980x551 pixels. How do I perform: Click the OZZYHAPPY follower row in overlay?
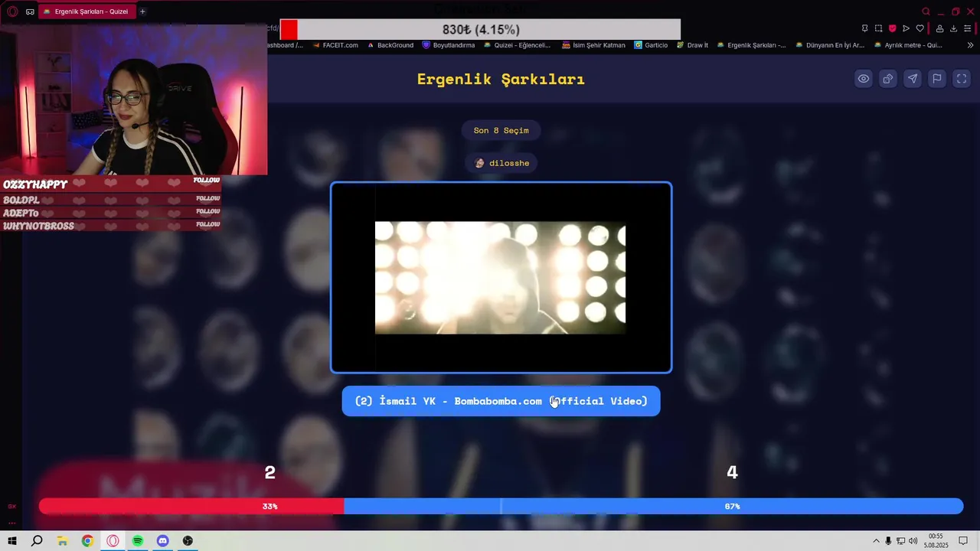click(x=111, y=184)
